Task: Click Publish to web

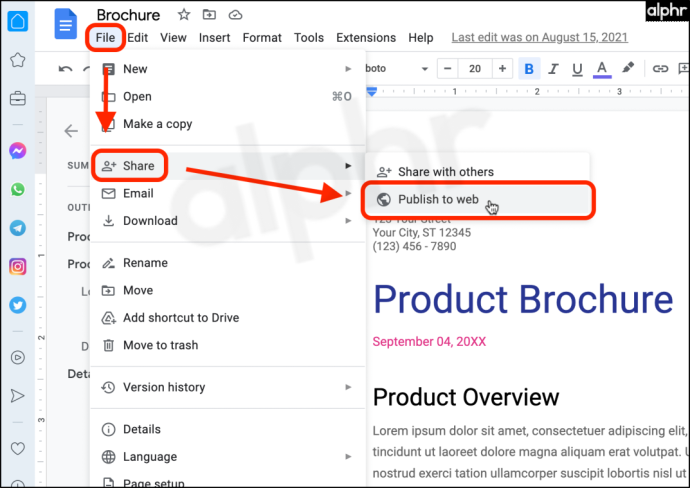Action: 477,199
